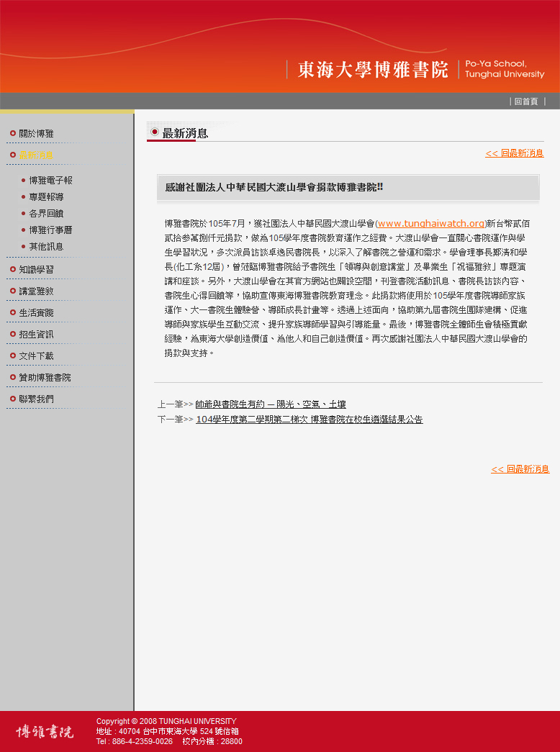
Task: Click the 博雅書院 calligraphy logo in the footer
Action: pos(45,732)
